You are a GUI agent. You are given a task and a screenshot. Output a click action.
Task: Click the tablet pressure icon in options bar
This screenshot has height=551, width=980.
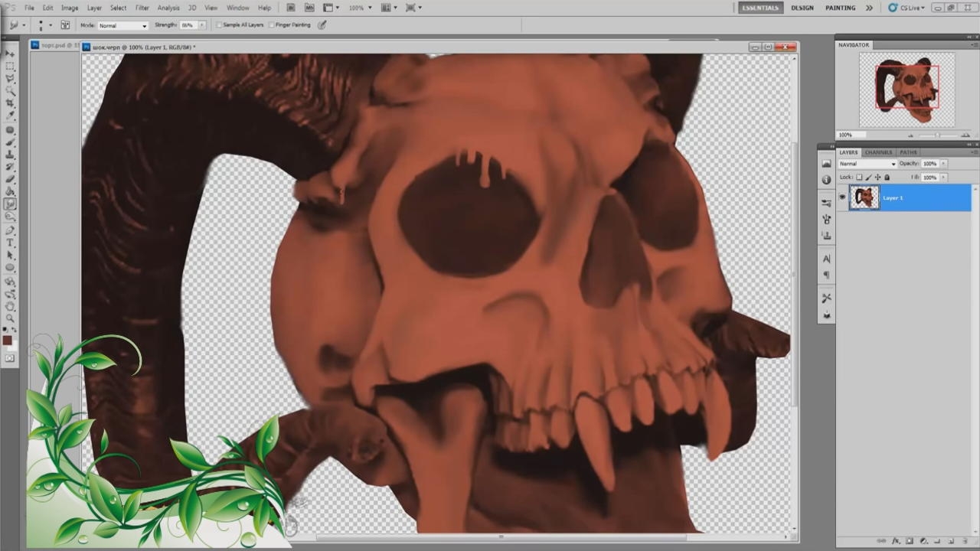[322, 25]
